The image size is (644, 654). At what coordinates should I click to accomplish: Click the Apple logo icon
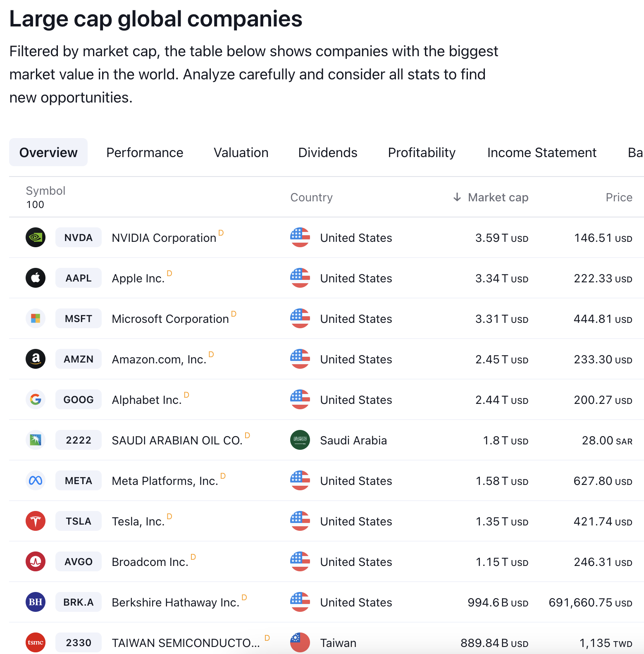[x=36, y=278]
